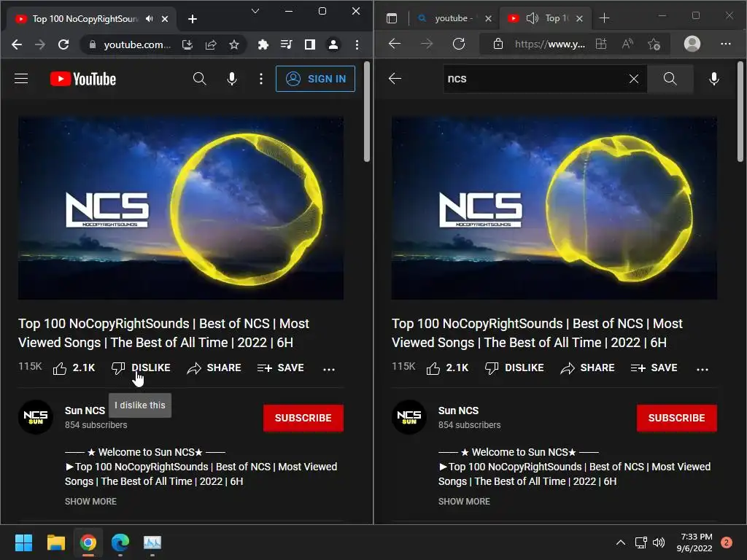747x560 pixels.
Task: Refresh page in Edge
Action: pos(459,44)
